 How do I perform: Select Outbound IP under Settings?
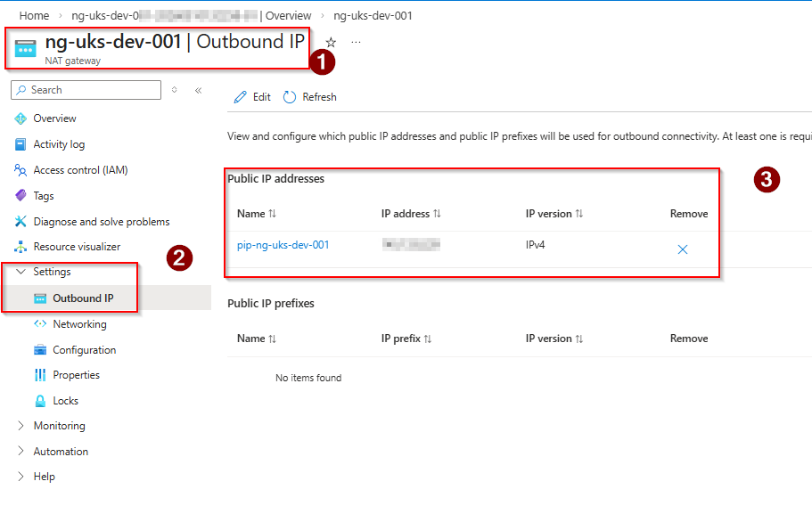coord(84,298)
